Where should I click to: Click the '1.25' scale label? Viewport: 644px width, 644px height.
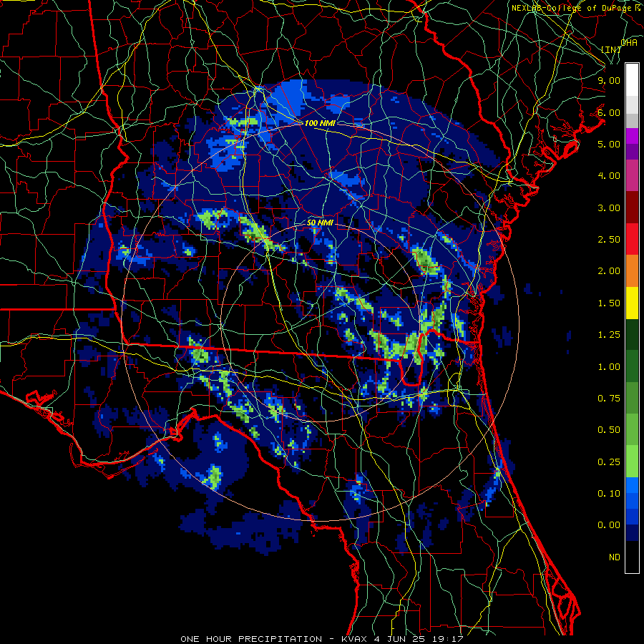[x=609, y=335]
